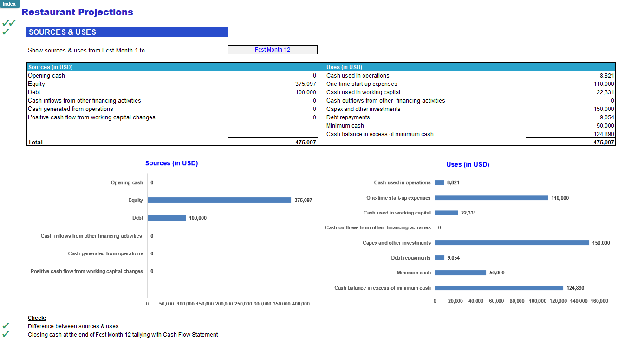Click the Debt bar in Sources chart
Screen dimensions: 644x357
coord(167,218)
